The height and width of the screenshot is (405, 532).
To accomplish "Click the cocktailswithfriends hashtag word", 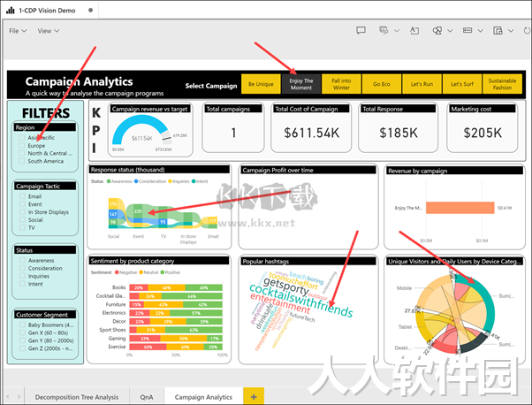I will click(x=301, y=300).
